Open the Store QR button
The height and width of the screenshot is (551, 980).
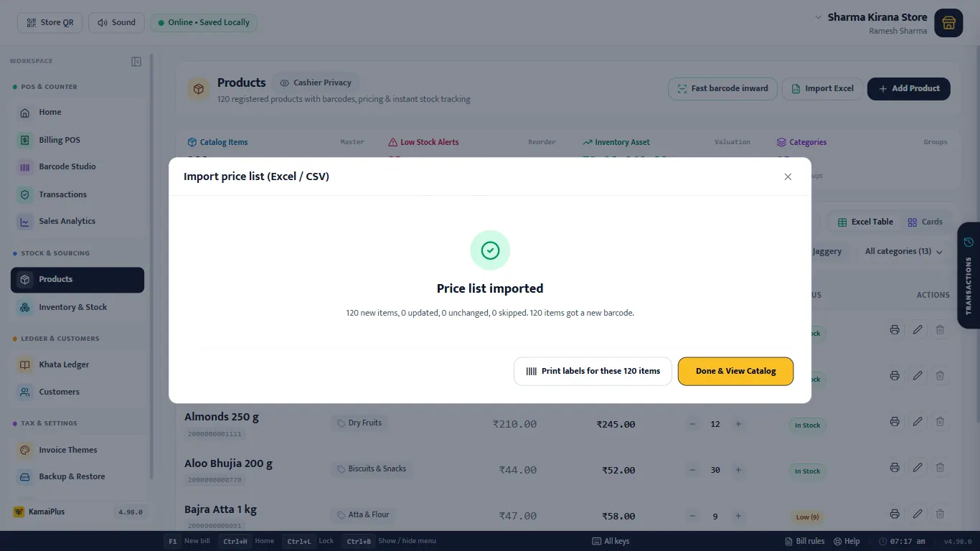pyautogui.click(x=50, y=22)
